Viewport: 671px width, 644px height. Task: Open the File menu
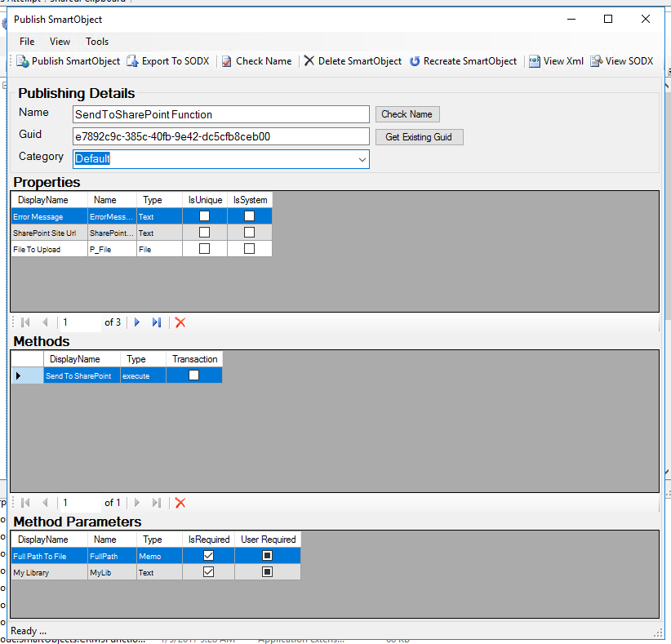pyautogui.click(x=27, y=42)
